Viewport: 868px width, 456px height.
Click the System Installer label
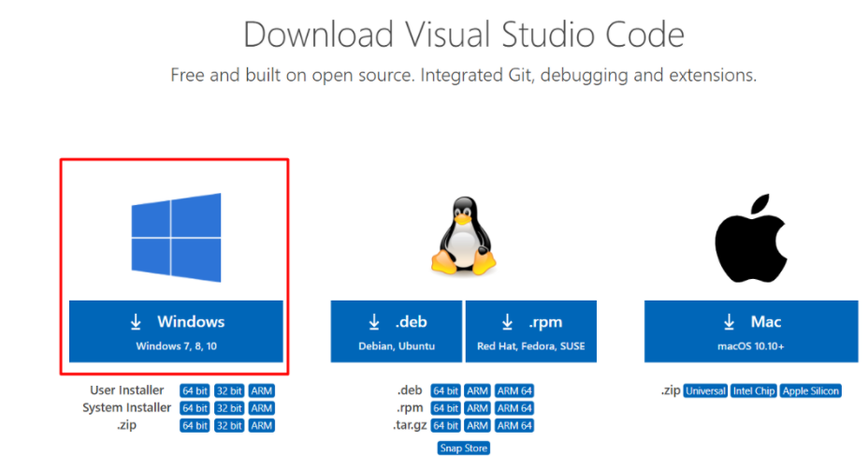click(127, 408)
